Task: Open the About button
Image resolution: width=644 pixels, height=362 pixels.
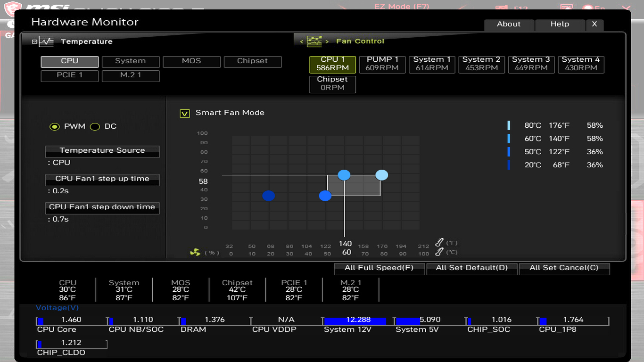Action: (x=509, y=25)
